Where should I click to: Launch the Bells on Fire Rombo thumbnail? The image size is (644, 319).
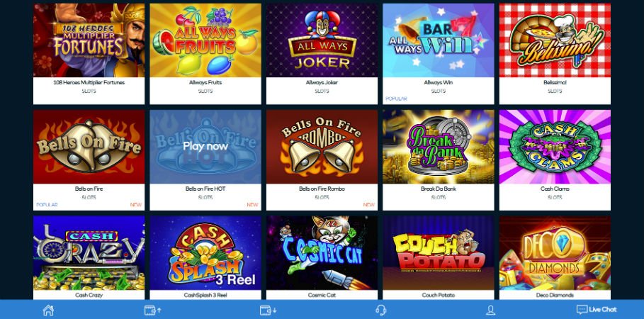322,147
